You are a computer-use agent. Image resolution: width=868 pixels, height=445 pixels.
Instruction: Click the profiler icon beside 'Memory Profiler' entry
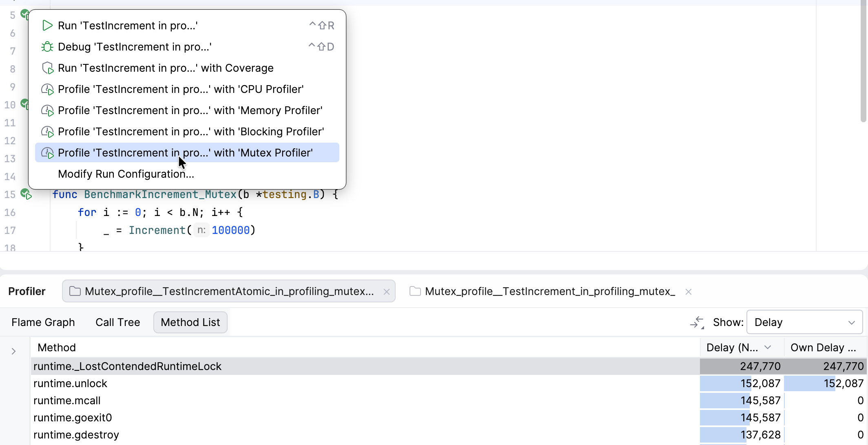(x=48, y=110)
